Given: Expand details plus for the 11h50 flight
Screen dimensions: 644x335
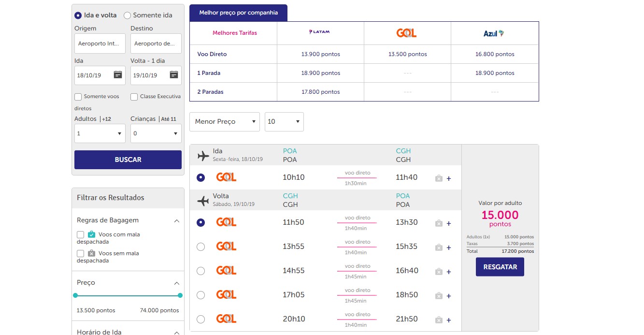Looking at the screenshot, I should click(449, 223).
